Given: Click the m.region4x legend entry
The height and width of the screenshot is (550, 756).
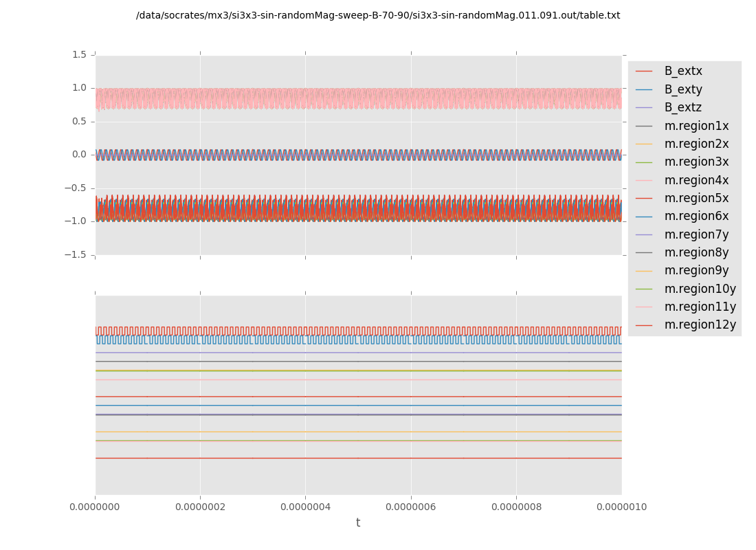Looking at the screenshot, I should 696,180.
